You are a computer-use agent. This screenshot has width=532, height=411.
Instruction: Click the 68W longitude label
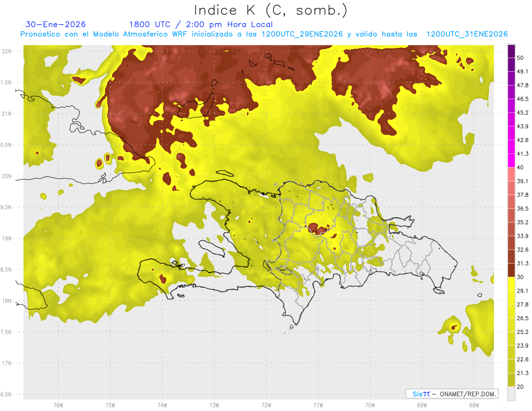tap(474, 405)
